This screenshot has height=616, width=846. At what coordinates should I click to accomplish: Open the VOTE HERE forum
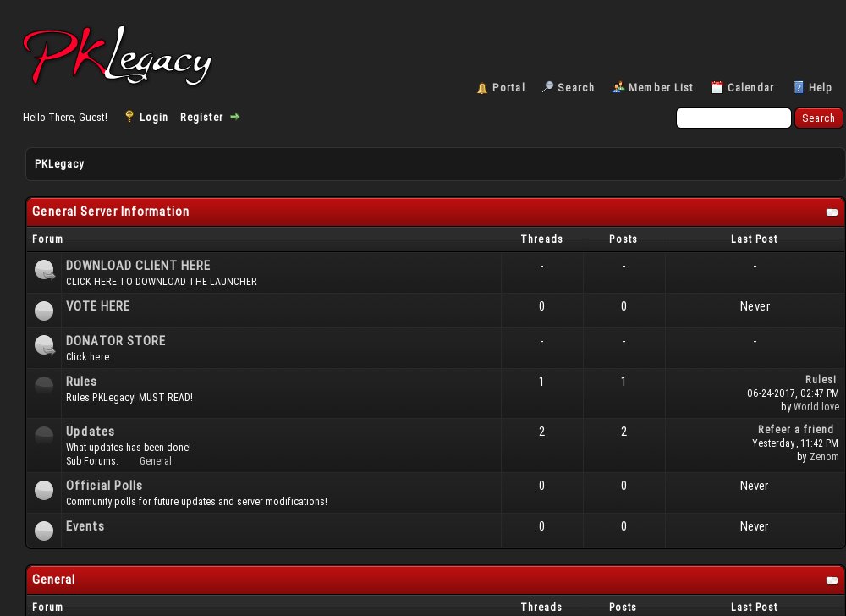tap(97, 305)
